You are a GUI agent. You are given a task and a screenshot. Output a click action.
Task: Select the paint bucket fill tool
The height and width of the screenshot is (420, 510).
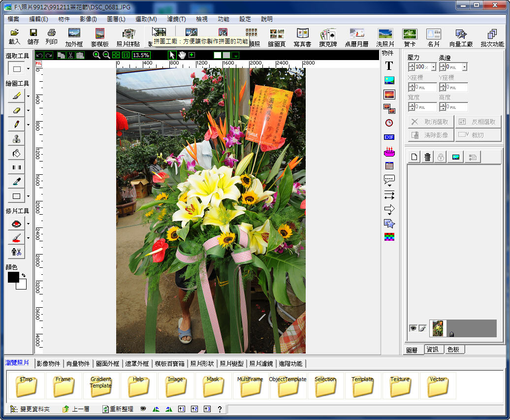click(x=16, y=153)
